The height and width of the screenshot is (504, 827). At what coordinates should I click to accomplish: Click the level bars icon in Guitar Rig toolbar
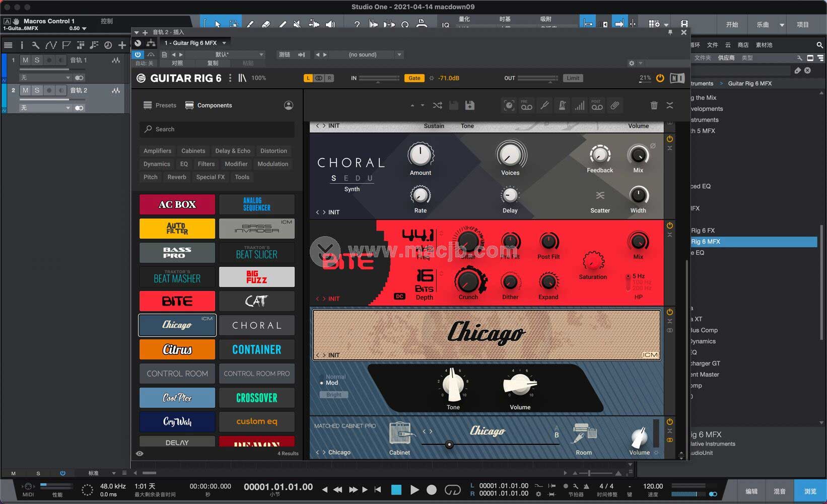click(580, 105)
